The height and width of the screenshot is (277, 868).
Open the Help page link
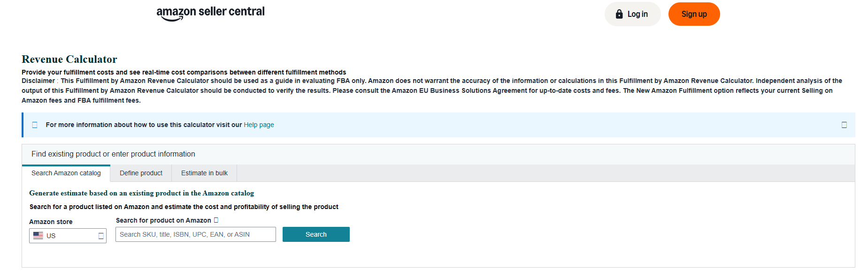click(259, 125)
